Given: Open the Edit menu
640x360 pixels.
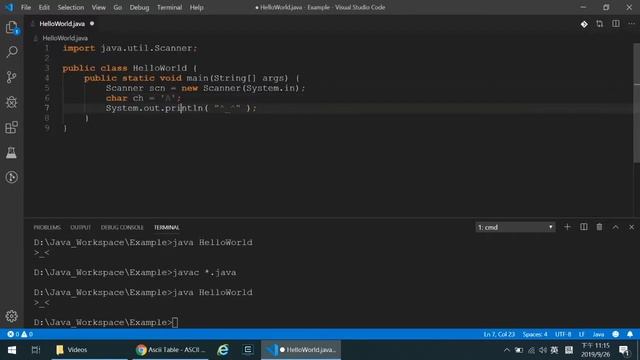Looking at the screenshot, I should [44, 7].
